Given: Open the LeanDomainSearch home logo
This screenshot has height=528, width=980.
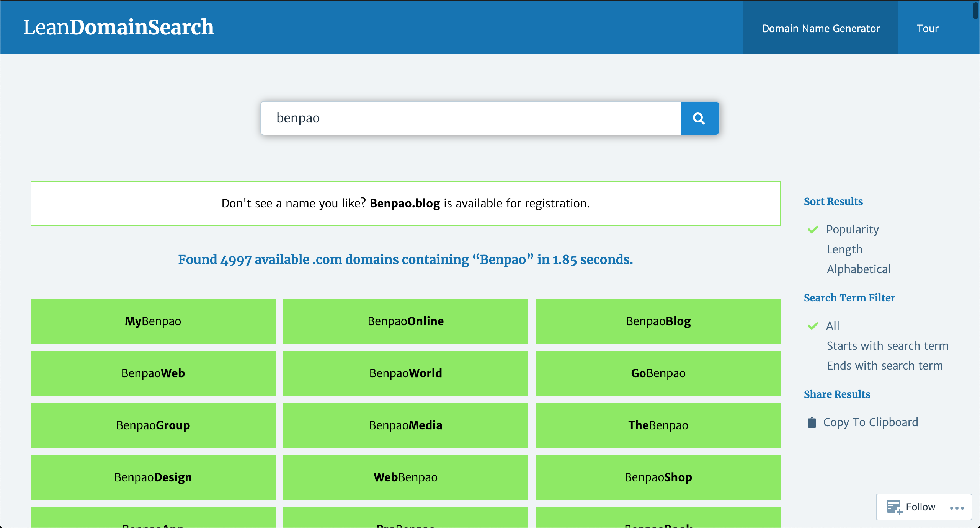Looking at the screenshot, I should [x=118, y=27].
